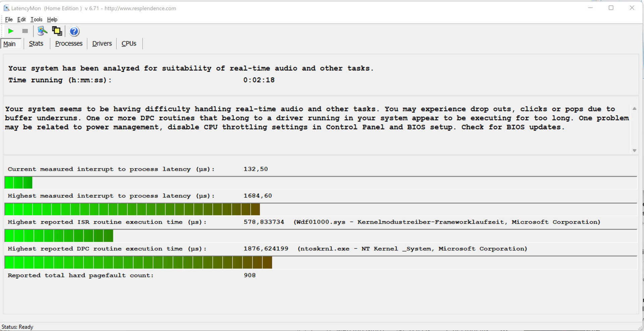
Task: Stop monitoring with the grey stop icon
Action: 25,31
